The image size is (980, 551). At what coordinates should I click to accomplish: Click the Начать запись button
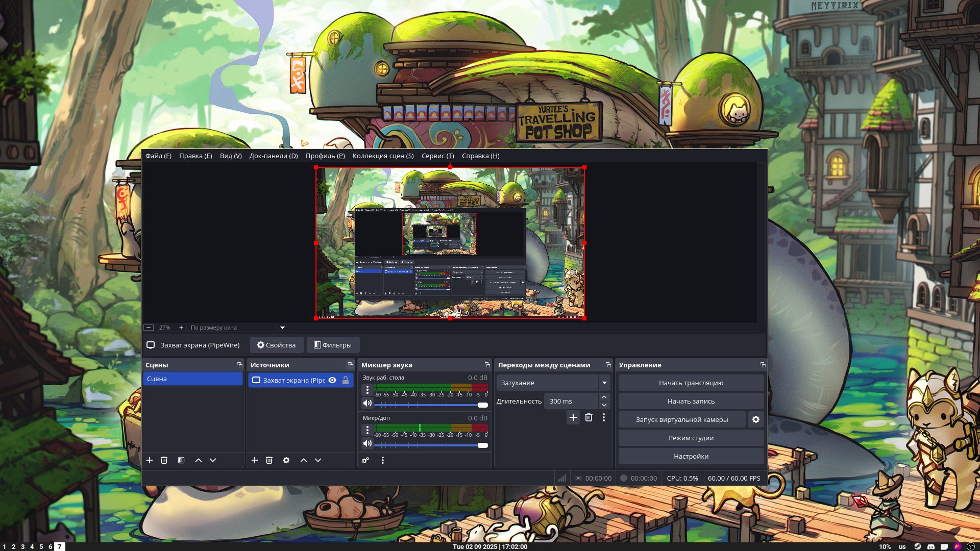click(x=691, y=401)
